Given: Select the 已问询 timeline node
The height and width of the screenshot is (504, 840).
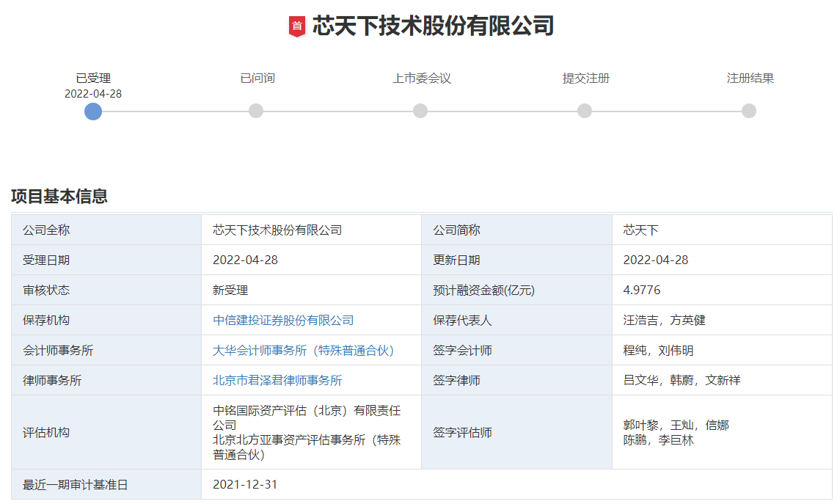Looking at the screenshot, I should tap(256, 111).
